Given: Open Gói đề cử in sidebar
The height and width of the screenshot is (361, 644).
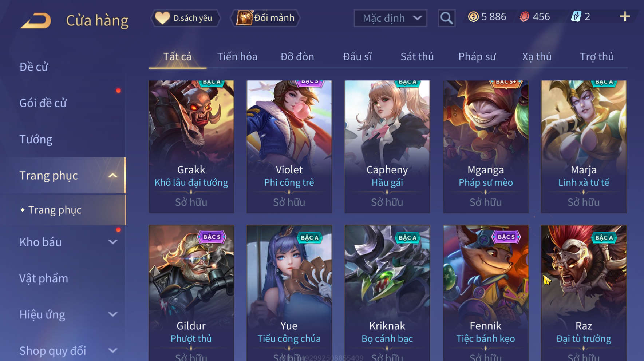Looking at the screenshot, I should coord(43,103).
